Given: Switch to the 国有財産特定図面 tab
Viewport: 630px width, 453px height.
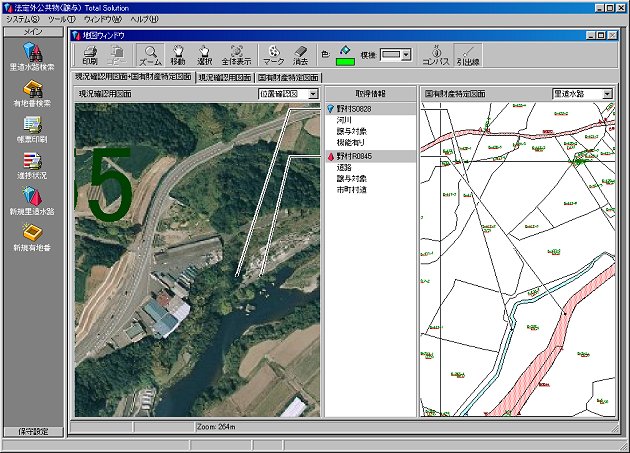Looking at the screenshot, I should pos(288,77).
